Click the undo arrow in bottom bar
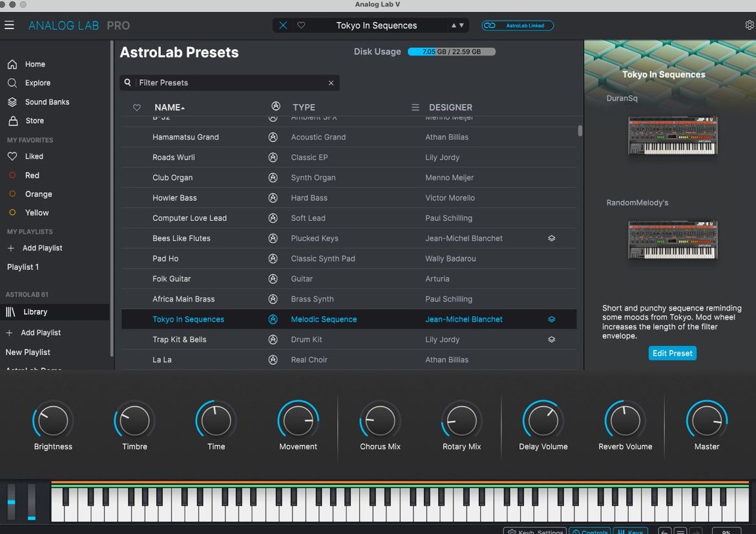 point(664,531)
